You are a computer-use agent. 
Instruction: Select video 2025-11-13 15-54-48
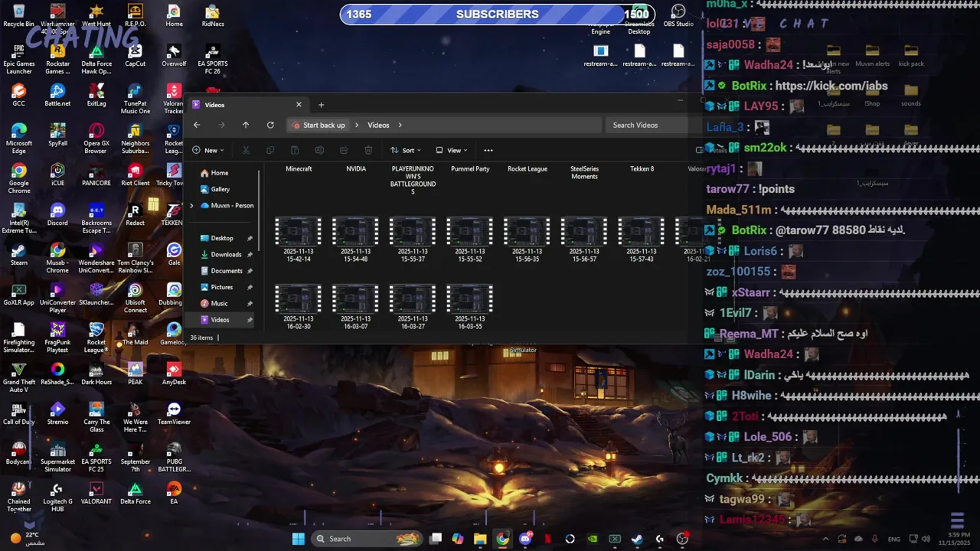pyautogui.click(x=356, y=239)
